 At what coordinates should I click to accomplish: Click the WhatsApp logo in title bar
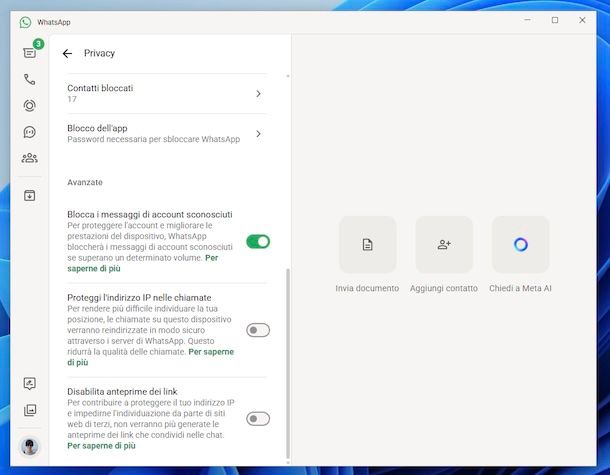25,22
